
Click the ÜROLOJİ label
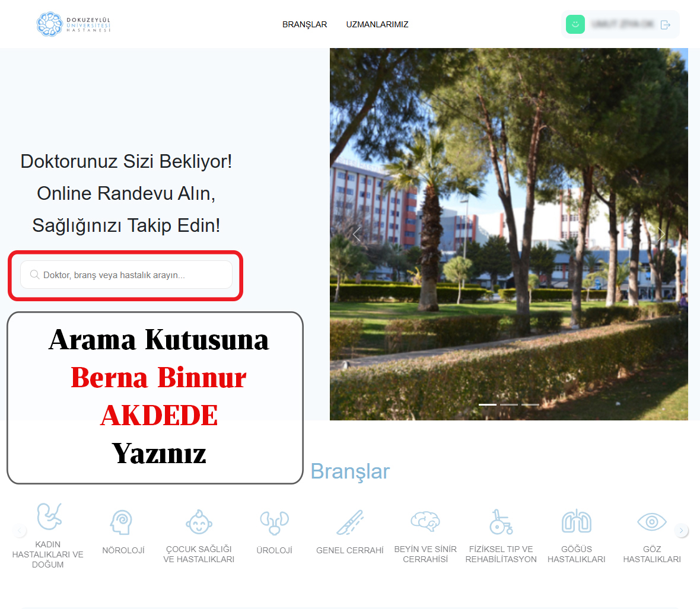(274, 550)
